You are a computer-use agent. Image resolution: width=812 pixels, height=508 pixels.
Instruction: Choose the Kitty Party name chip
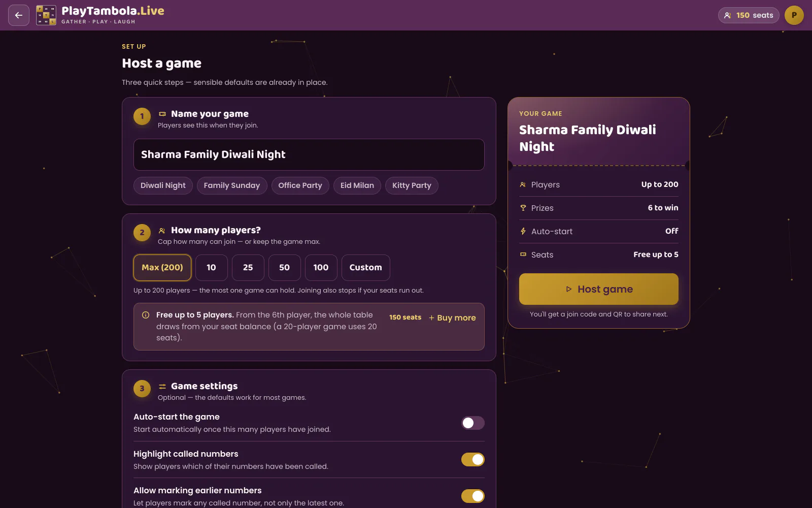pyautogui.click(x=412, y=185)
